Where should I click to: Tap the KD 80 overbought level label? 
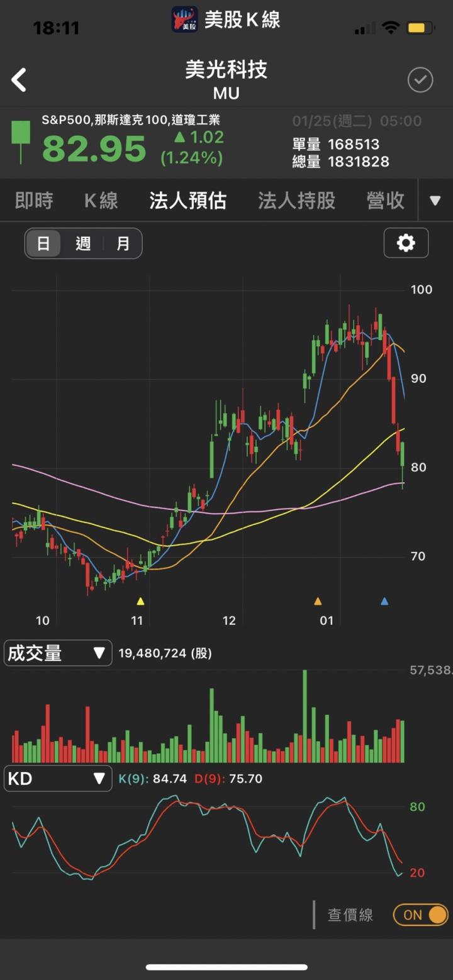(x=418, y=807)
